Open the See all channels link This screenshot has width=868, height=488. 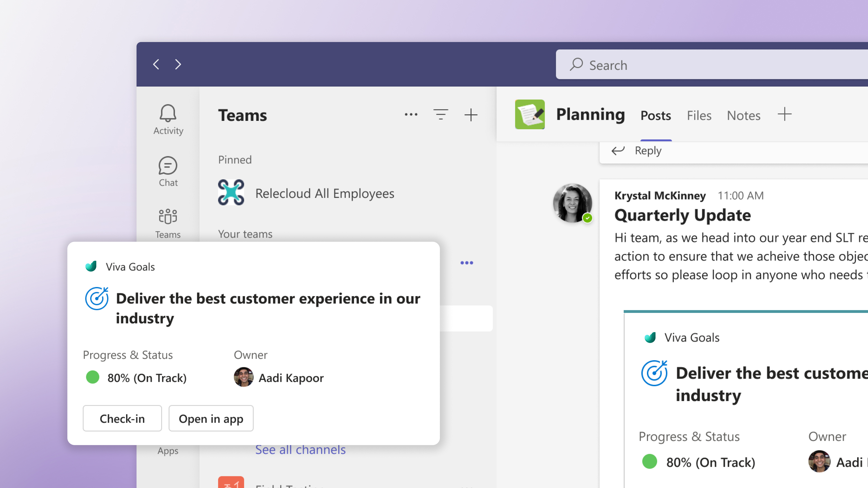(x=300, y=450)
